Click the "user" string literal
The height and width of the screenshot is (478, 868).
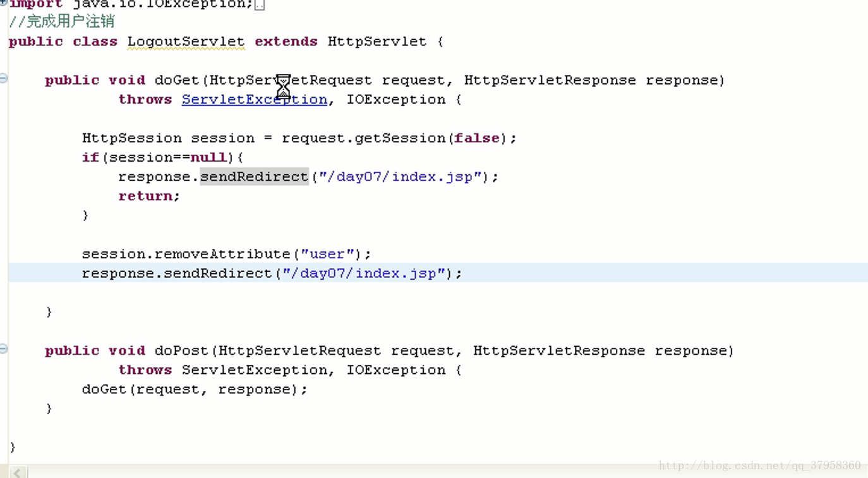click(327, 254)
